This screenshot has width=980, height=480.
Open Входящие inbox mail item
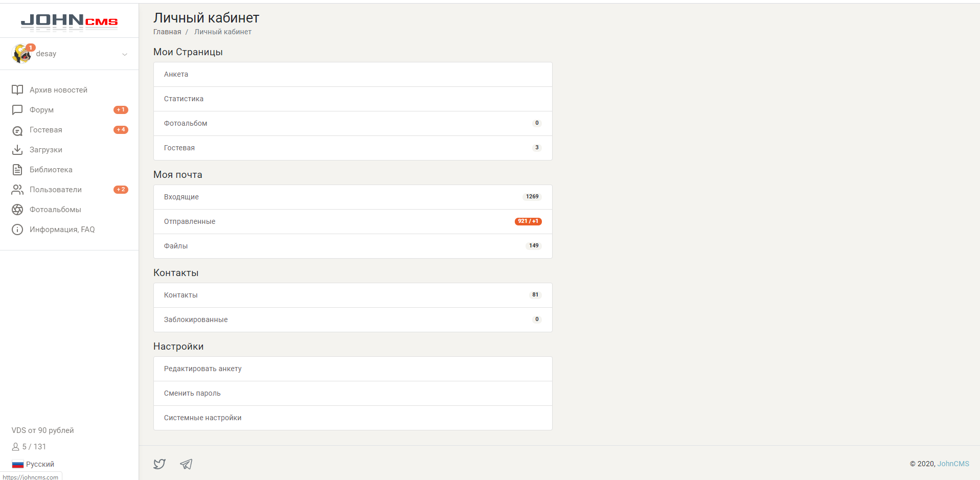(181, 197)
